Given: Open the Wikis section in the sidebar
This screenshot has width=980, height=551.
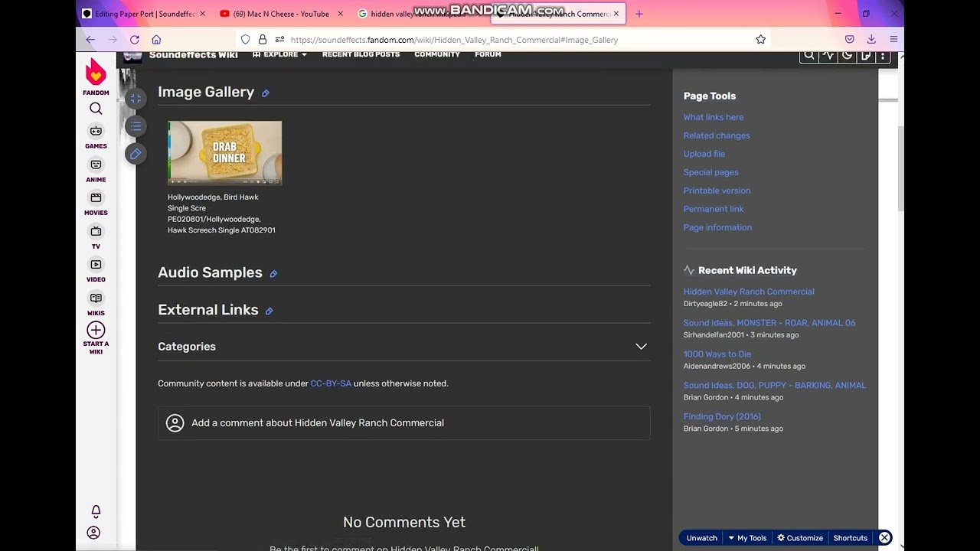Looking at the screenshot, I should point(96,303).
